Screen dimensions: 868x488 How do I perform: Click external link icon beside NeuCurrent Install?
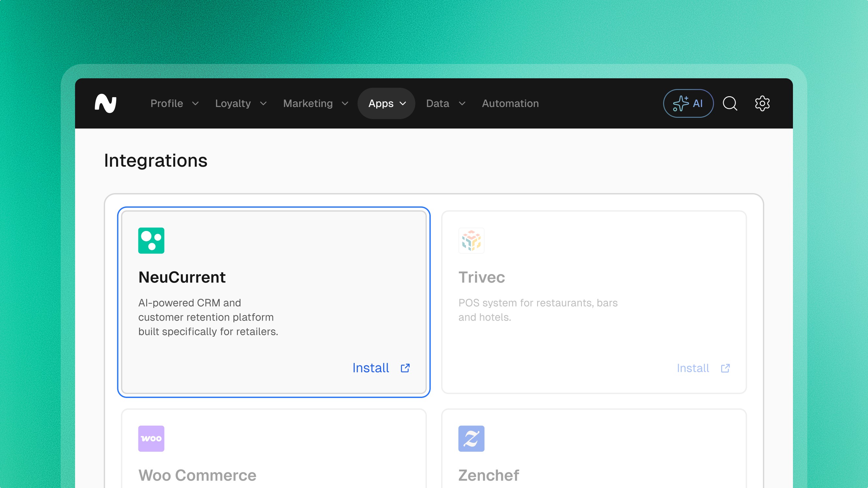tap(405, 368)
